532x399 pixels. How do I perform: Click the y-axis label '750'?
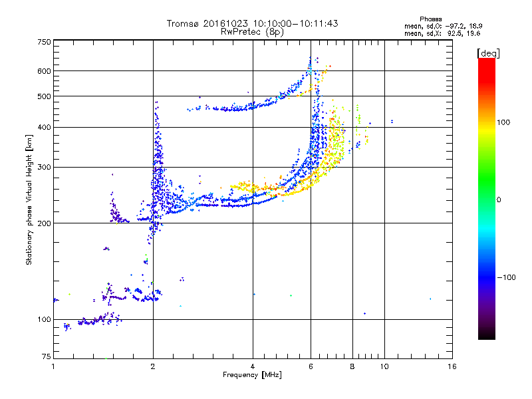click(45, 42)
